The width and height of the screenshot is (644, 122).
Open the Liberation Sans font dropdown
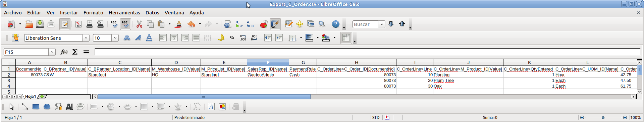point(86,38)
